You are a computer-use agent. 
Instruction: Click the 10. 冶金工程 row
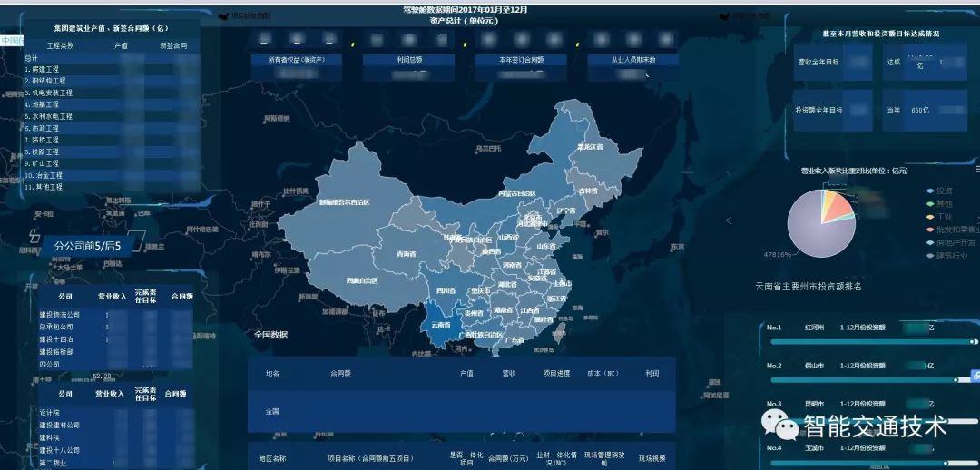[113, 176]
